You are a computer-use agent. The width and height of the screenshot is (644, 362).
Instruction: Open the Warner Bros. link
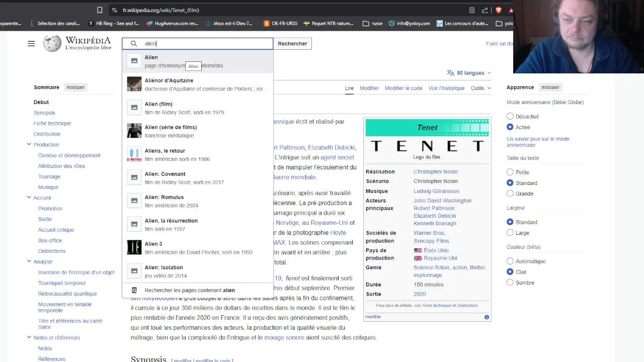pos(430,233)
